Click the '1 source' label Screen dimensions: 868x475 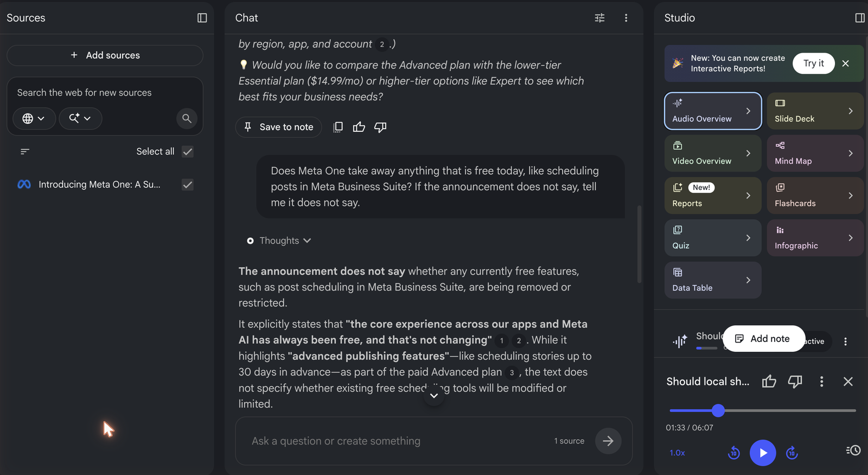tap(569, 441)
